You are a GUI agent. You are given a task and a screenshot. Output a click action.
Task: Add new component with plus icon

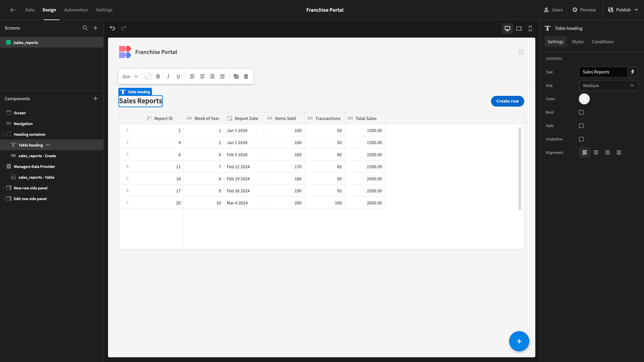96,99
